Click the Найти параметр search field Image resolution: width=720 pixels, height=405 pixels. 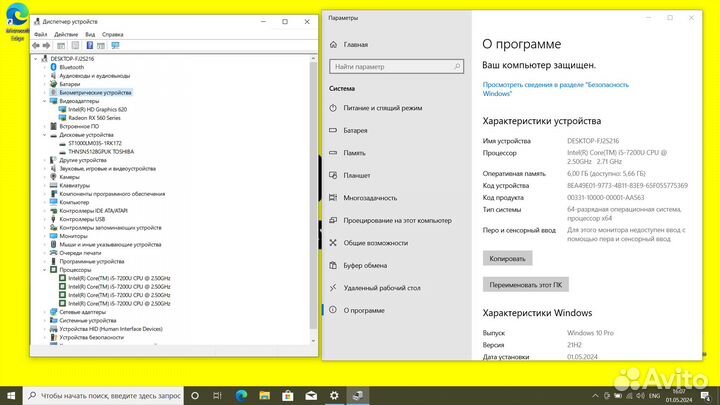[396, 67]
